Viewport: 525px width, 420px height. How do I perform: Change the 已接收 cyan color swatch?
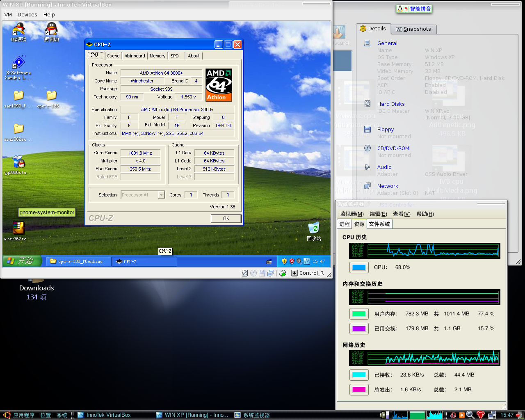[x=359, y=375]
